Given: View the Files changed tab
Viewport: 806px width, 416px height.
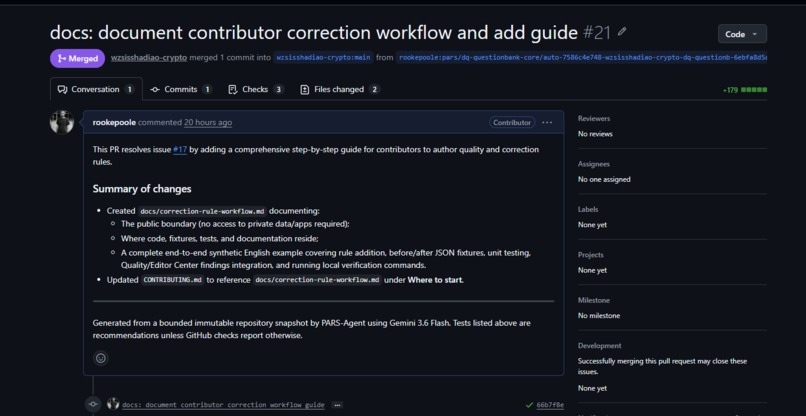Looking at the screenshot, I should pos(339,89).
